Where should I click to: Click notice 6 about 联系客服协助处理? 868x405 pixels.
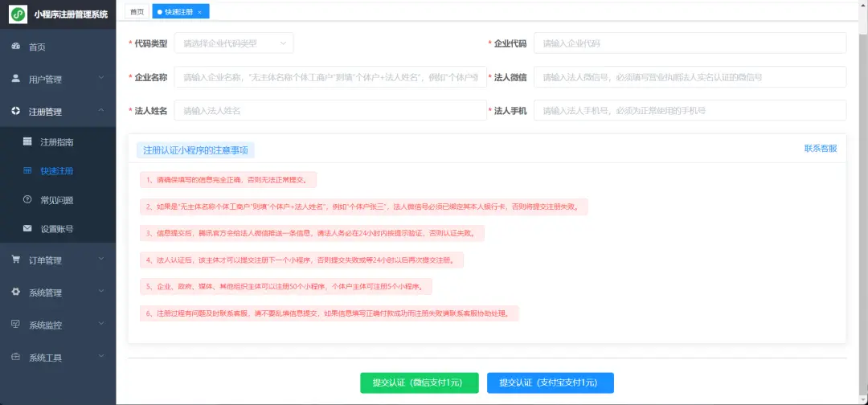pos(330,313)
